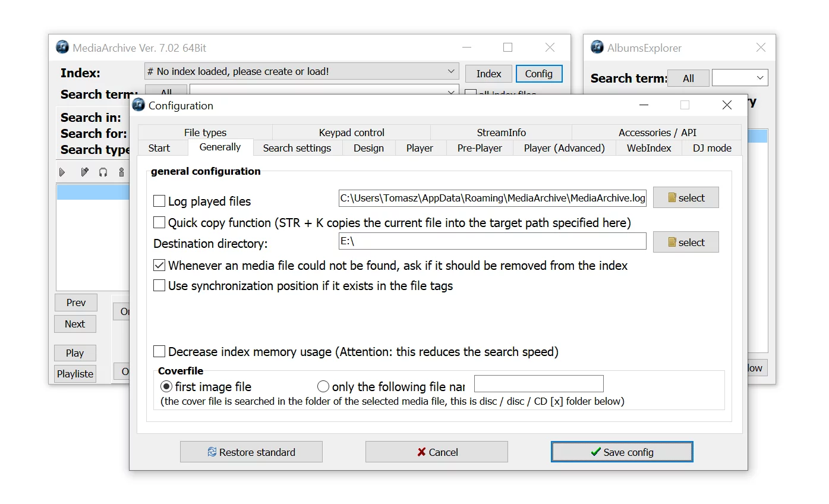Click the Play button in MediaArchive

(75, 353)
